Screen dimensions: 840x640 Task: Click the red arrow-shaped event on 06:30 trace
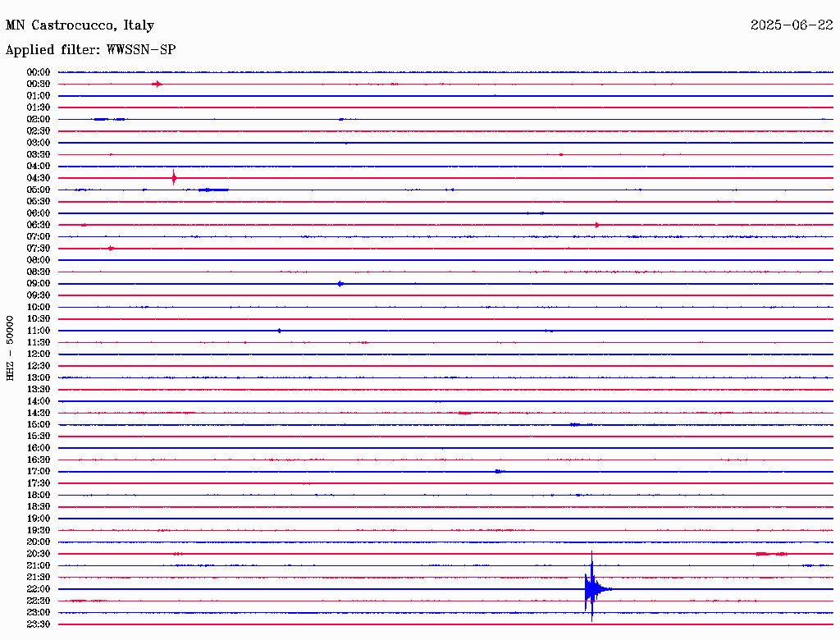click(x=597, y=225)
